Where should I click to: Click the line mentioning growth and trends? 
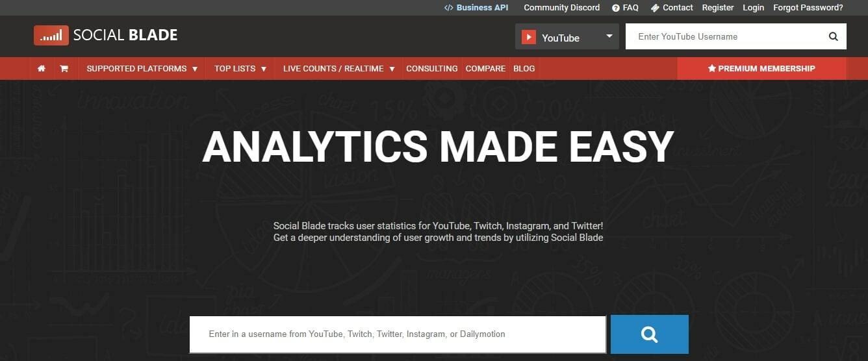pyautogui.click(x=439, y=238)
